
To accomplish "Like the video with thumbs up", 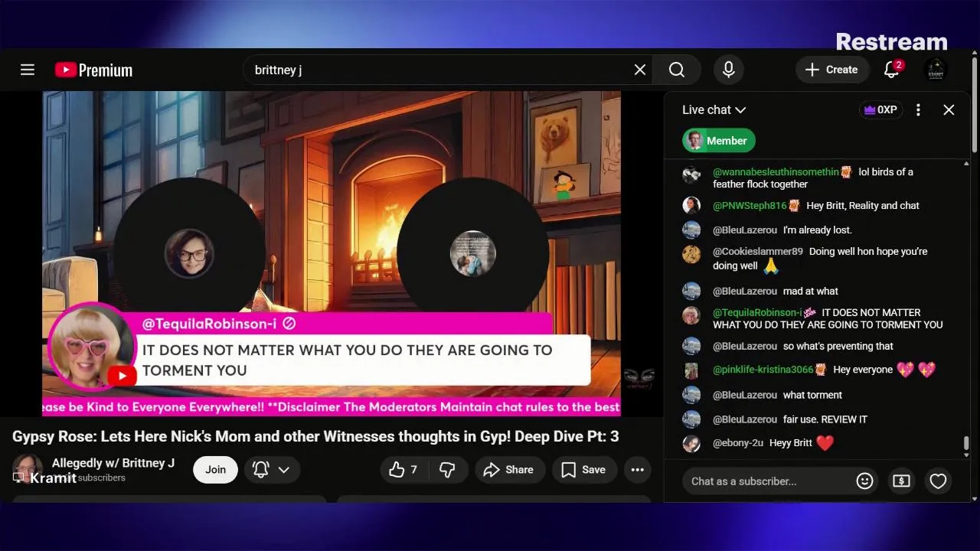I will coord(404,470).
